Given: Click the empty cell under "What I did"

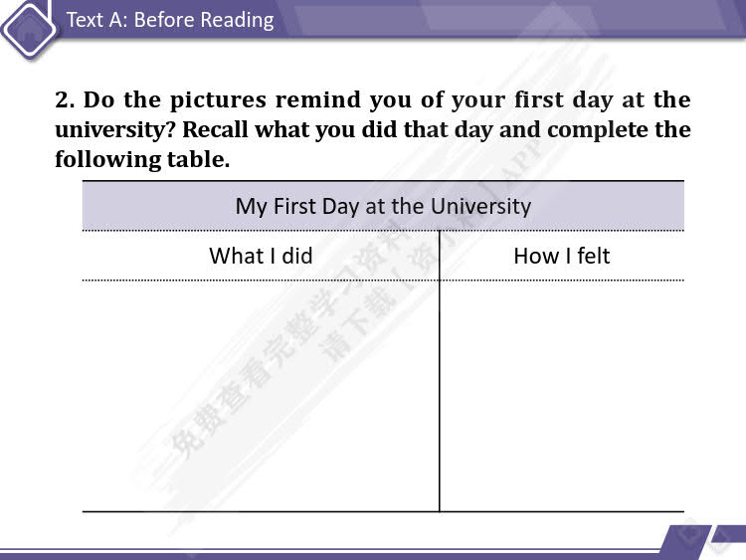Looking at the screenshot, I should tap(261, 396).
